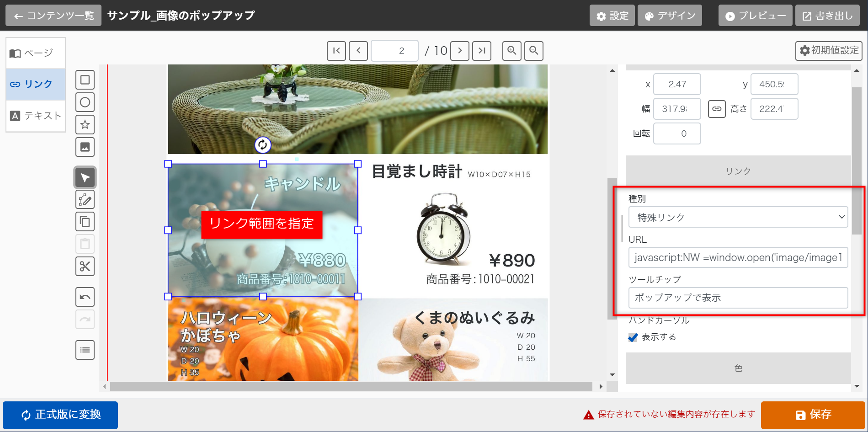Click the horizontal canvas scrollbar
The height and width of the screenshot is (432, 868).
pyautogui.click(x=351, y=387)
